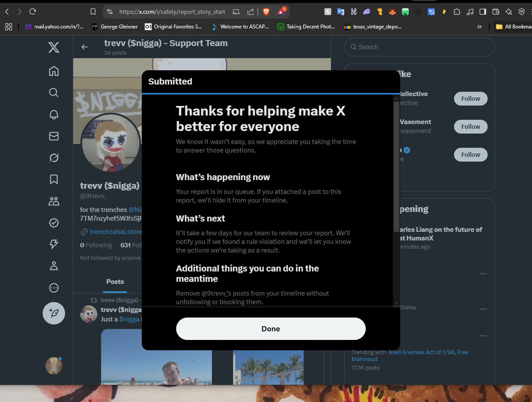This screenshot has height=402, width=532.
Task: Open Extensions puzzle piece icon
Action: pyautogui.click(x=457, y=12)
